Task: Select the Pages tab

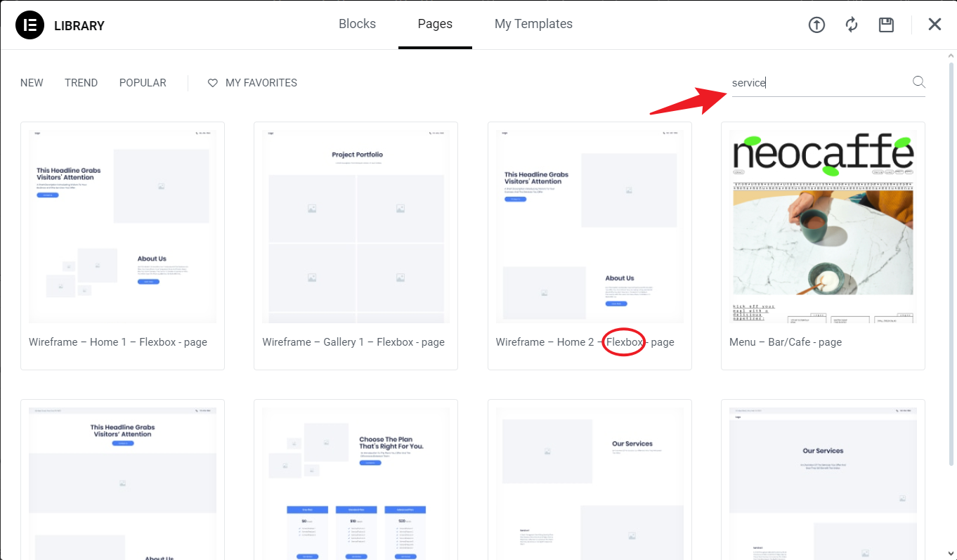Action: 435,24
